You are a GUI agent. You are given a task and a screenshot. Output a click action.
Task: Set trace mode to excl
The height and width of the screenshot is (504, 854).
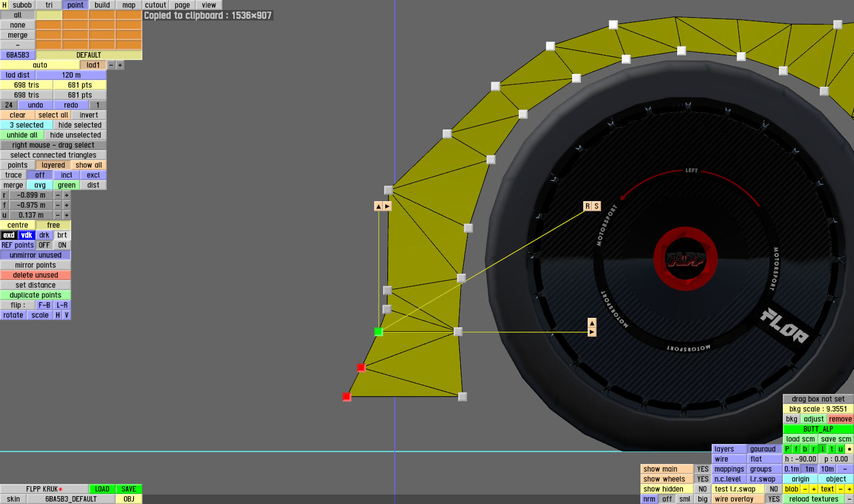point(93,175)
